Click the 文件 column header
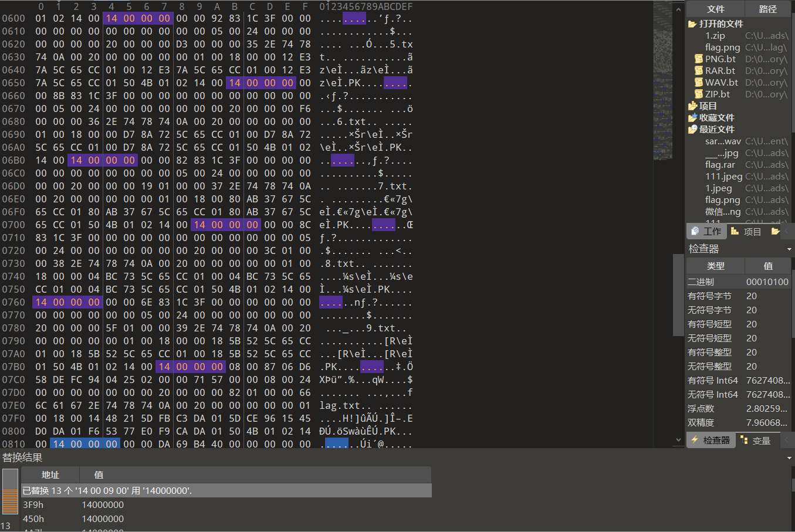795x532 pixels. pyautogui.click(x=715, y=9)
